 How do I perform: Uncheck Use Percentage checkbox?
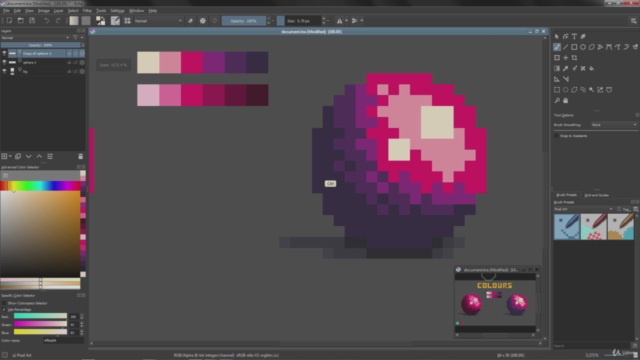click(4, 310)
